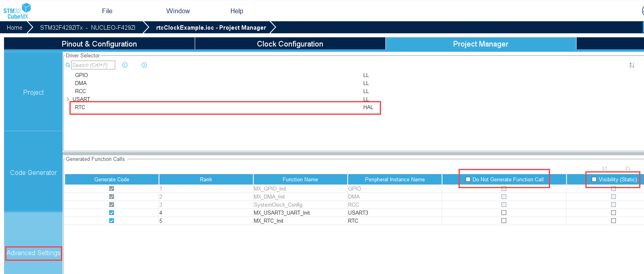Image resolution: width=644 pixels, height=274 pixels.
Task: Click the Driver Selector search field
Action: [93, 65]
